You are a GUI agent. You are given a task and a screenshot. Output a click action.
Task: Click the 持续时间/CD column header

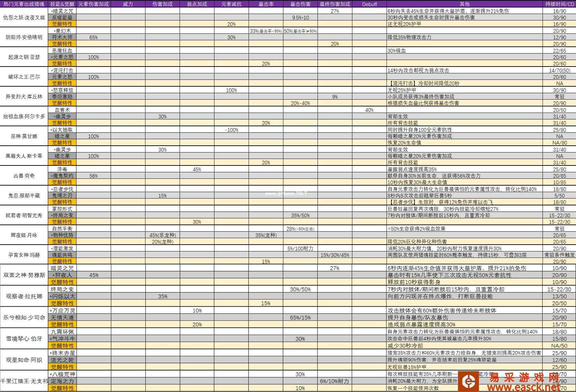pos(559,4)
